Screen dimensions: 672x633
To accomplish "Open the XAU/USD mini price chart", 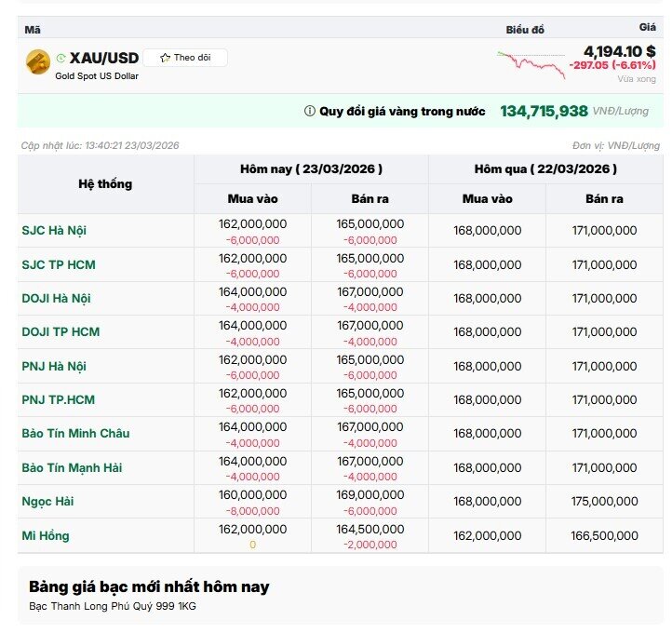I will pos(531,65).
